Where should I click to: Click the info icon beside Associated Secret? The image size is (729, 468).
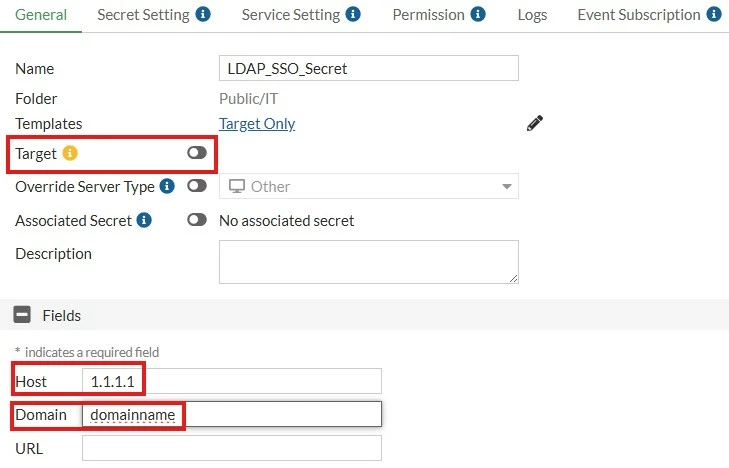pos(144,220)
